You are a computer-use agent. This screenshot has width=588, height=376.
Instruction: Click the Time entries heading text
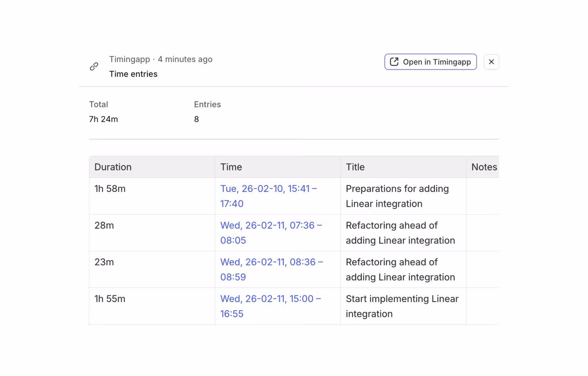[x=133, y=74]
